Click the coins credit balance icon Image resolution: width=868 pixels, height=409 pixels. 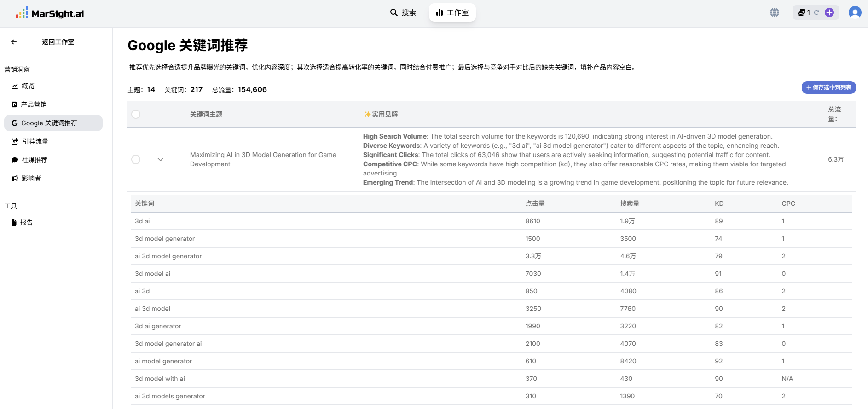pyautogui.click(x=802, y=12)
